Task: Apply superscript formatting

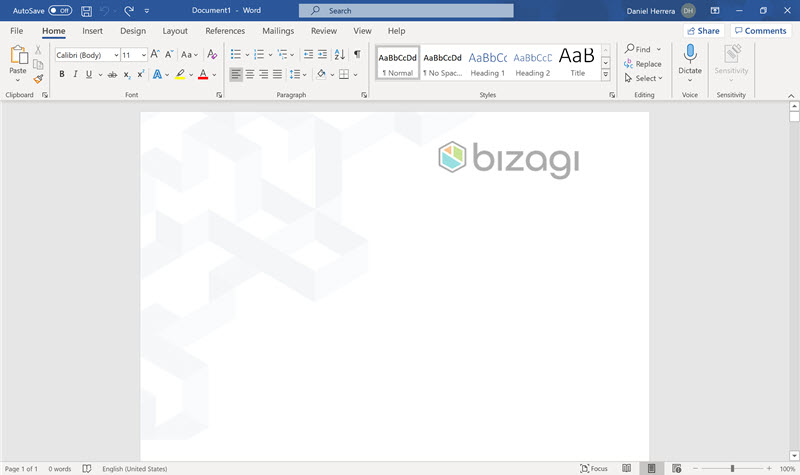Action: (141, 74)
